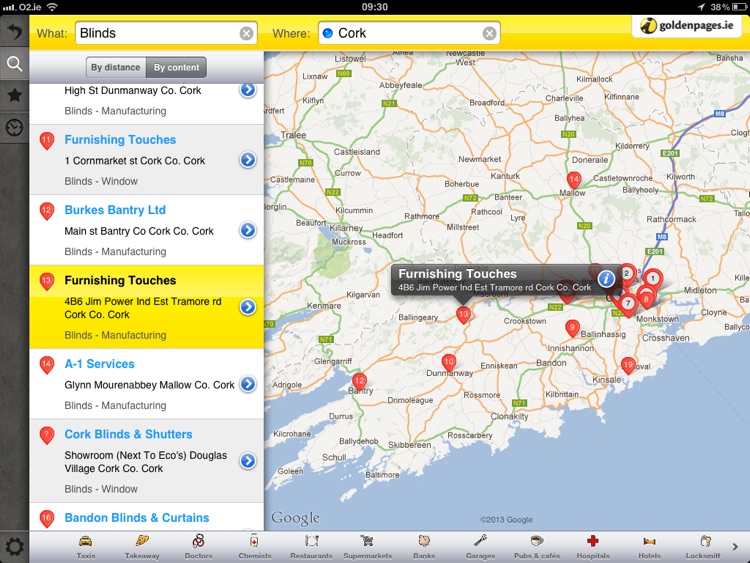Click map pin 7 near Cork city
The height and width of the screenshot is (563, 750).
click(628, 304)
